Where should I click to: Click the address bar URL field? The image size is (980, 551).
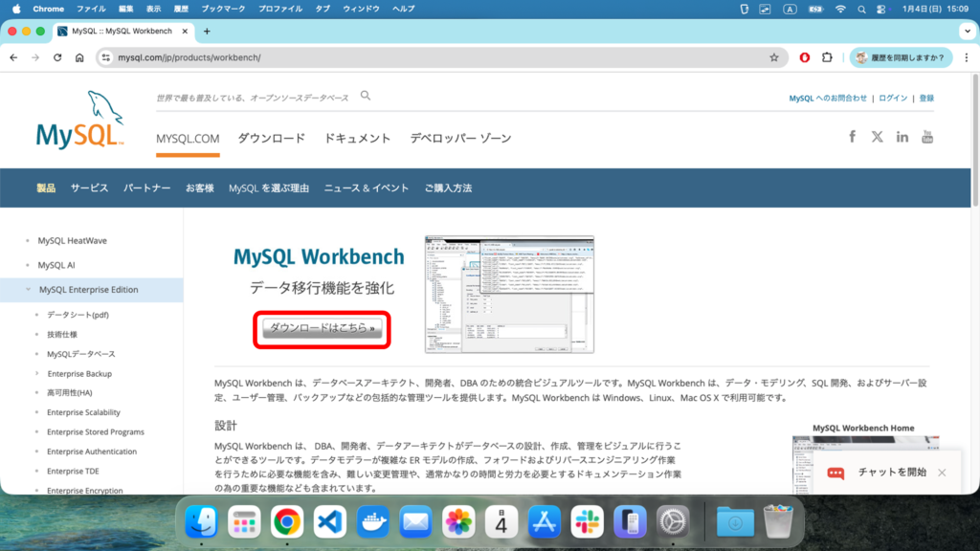point(431,57)
